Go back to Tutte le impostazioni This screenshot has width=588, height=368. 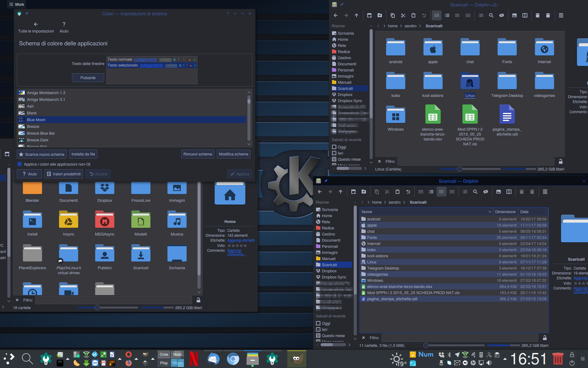[x=36, y=27]
